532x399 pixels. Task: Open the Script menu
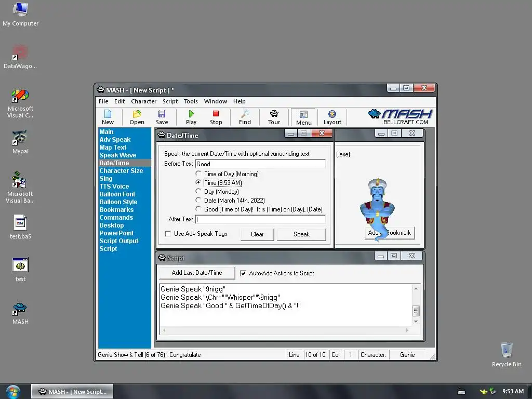click(x=170, y=101)
